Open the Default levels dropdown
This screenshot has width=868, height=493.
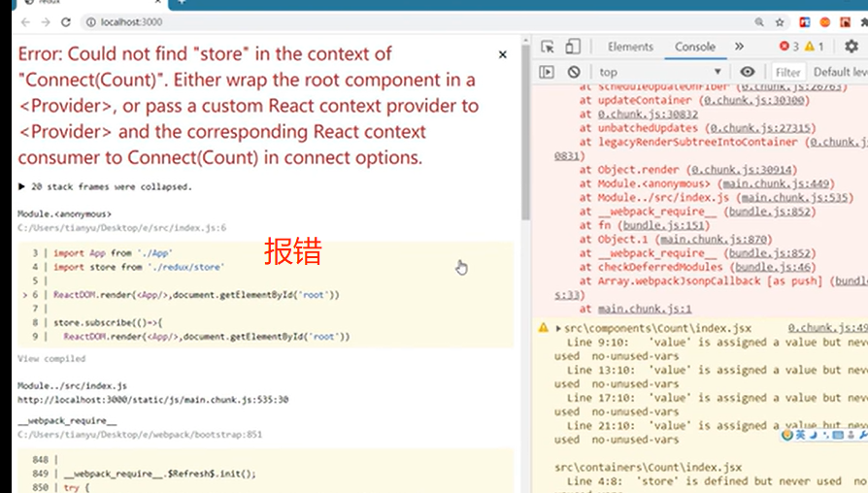[x=840, y=72]
